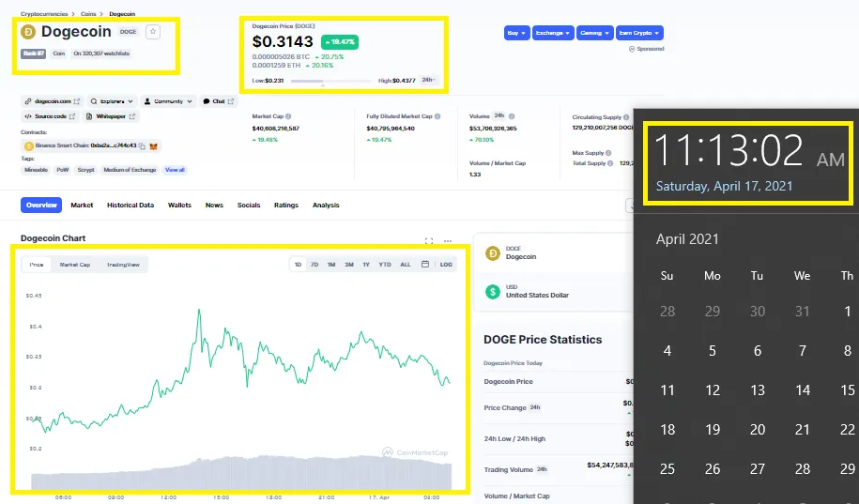Click the Cryptocurrencies breadcrumb link
Screen dimensions: 859x504
click(44, 14)
